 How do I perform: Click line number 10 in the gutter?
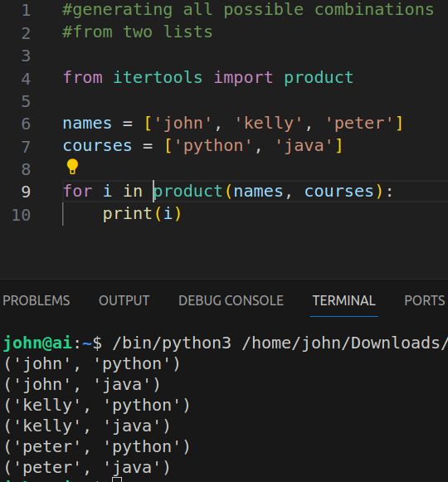point(21,215)
